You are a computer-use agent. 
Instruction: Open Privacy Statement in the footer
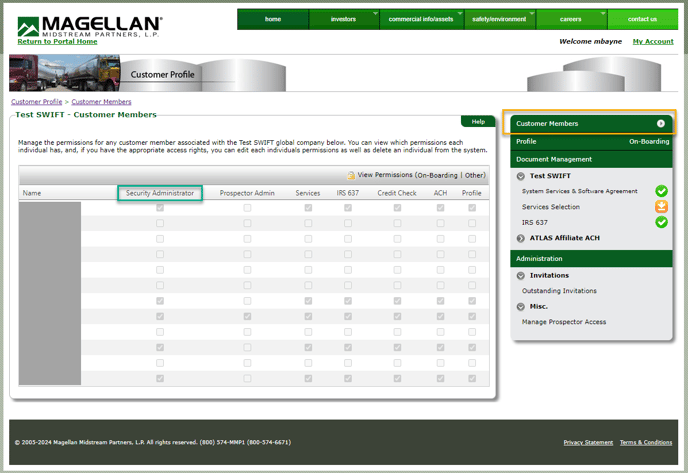click(x=588, y=442)
